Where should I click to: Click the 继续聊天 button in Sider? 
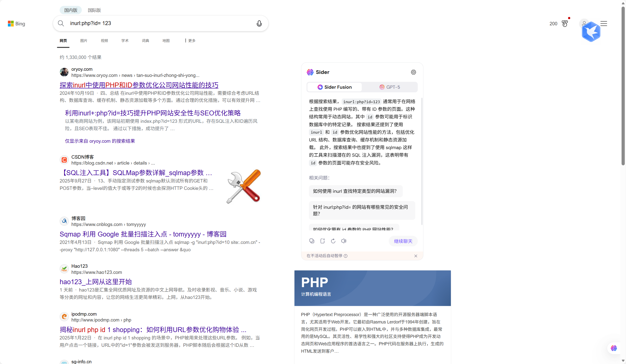403,241
